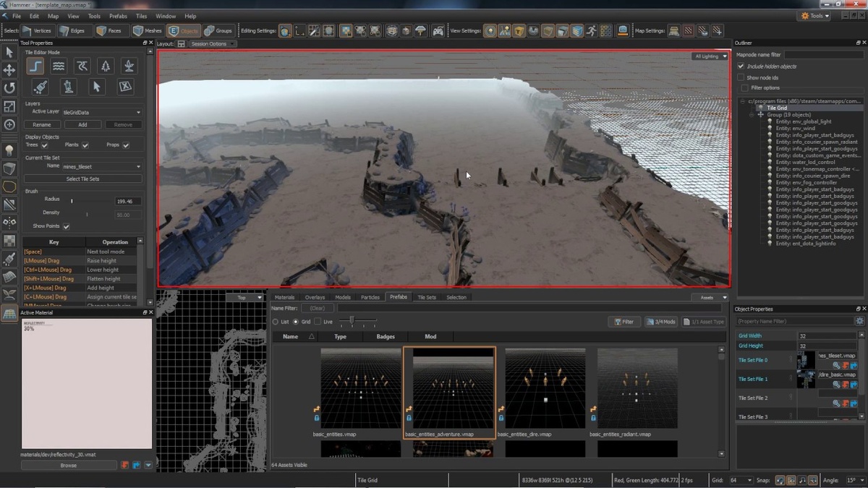Uncheck the Trees display objects checkbox
Image resolution: width=868 pixels, height=488 pixels.
(x=45, y=145)
